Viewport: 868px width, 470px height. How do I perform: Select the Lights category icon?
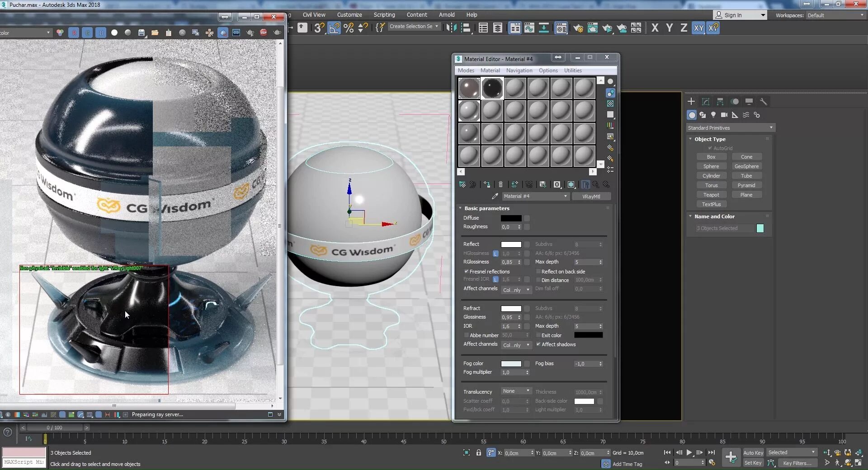[713, 115]
